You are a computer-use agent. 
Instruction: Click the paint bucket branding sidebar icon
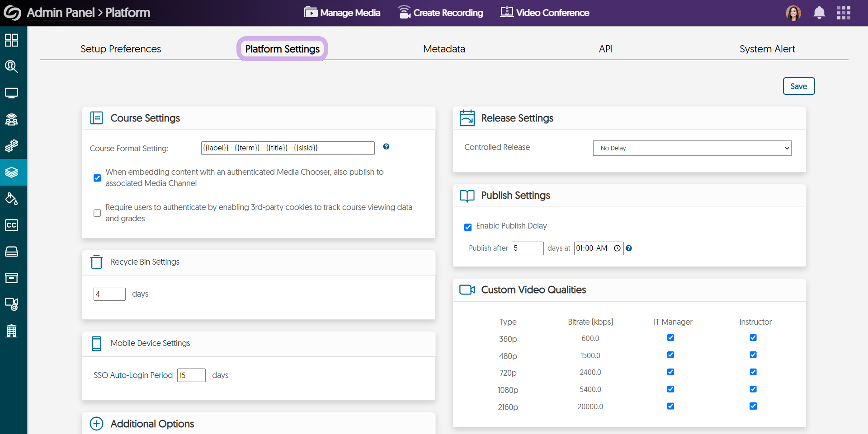pyautogui.click(x=11, y=199)
